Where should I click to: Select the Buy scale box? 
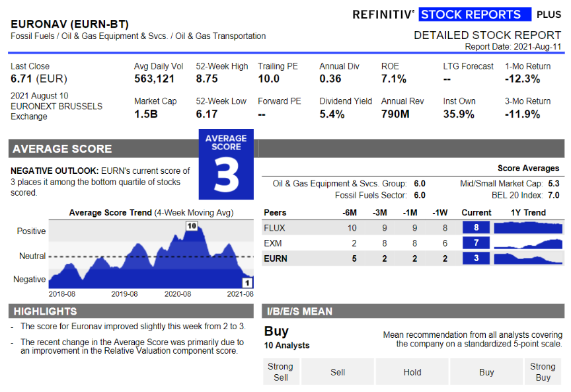[x=486, y=372]
